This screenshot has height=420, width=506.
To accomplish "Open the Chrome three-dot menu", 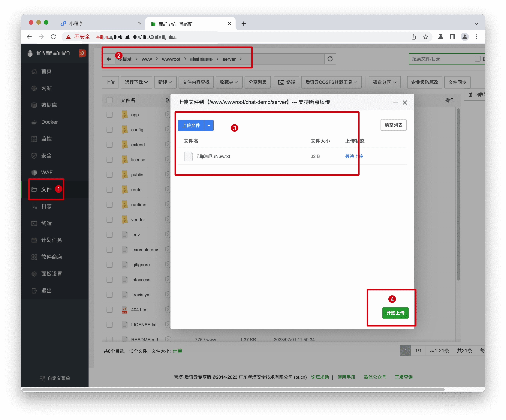I will (x=477, y=37).
